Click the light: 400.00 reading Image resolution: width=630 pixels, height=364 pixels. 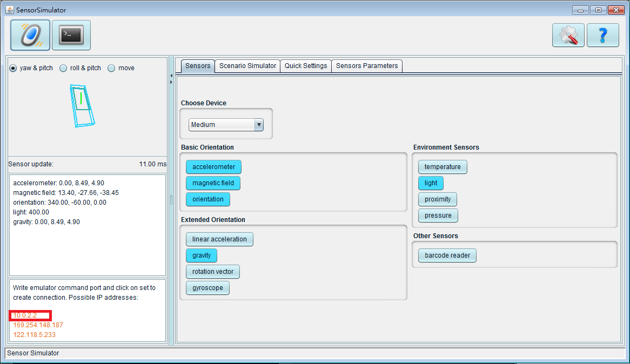click(31, 212)
